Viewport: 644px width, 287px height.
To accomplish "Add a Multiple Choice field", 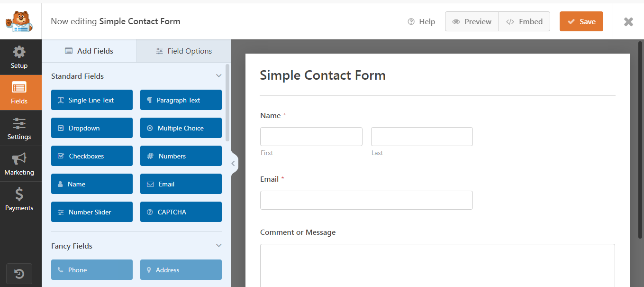I will pos(181,128).
